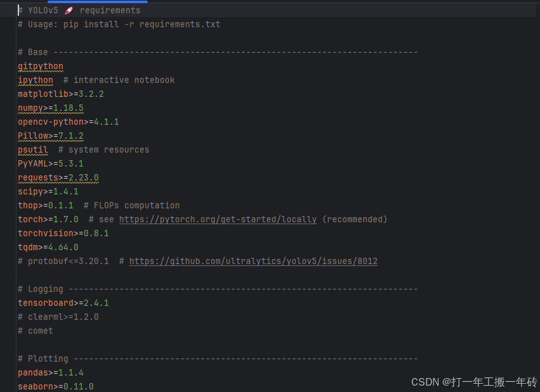Click the pandas>=1.1.4 line

point(50,372)
